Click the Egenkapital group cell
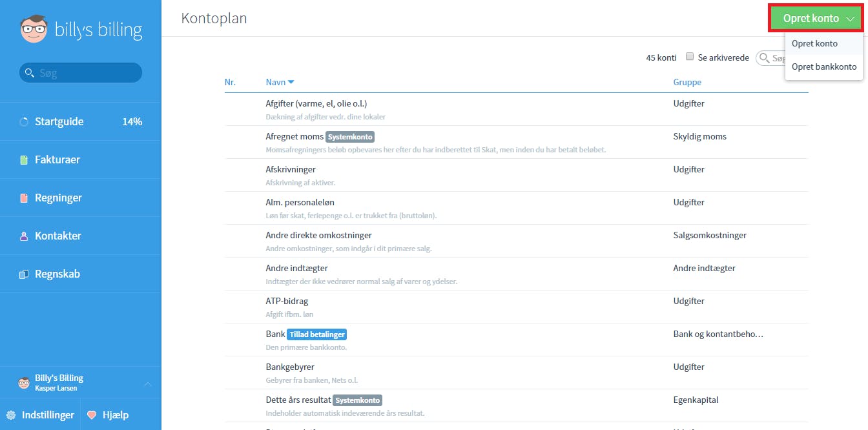Image resolution: width=868 pixels, height=430 pixels. point(696,400)
